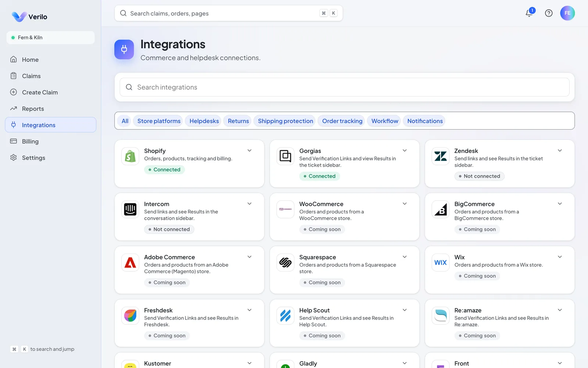Click the Squarespace logo icon

tap(286, 262)
